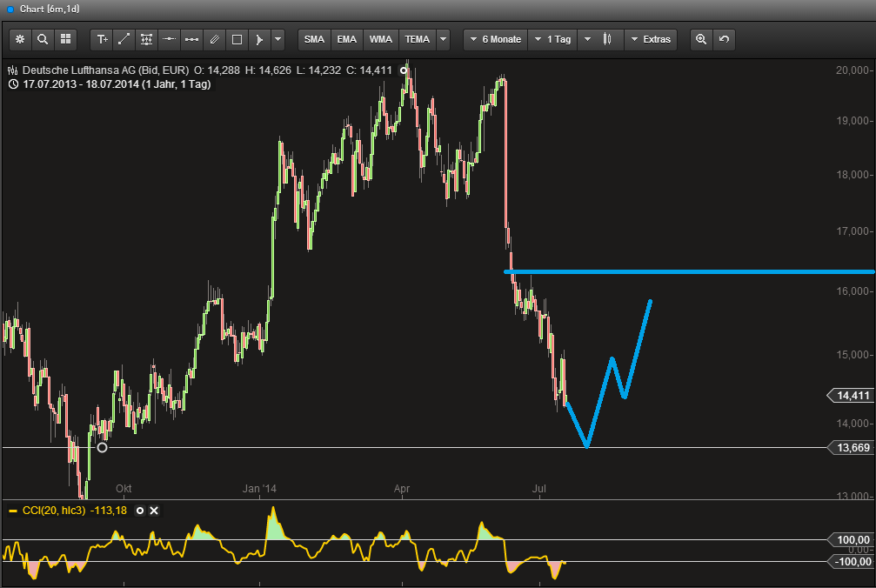Click the 20,000 price axis label

point(853,70)
